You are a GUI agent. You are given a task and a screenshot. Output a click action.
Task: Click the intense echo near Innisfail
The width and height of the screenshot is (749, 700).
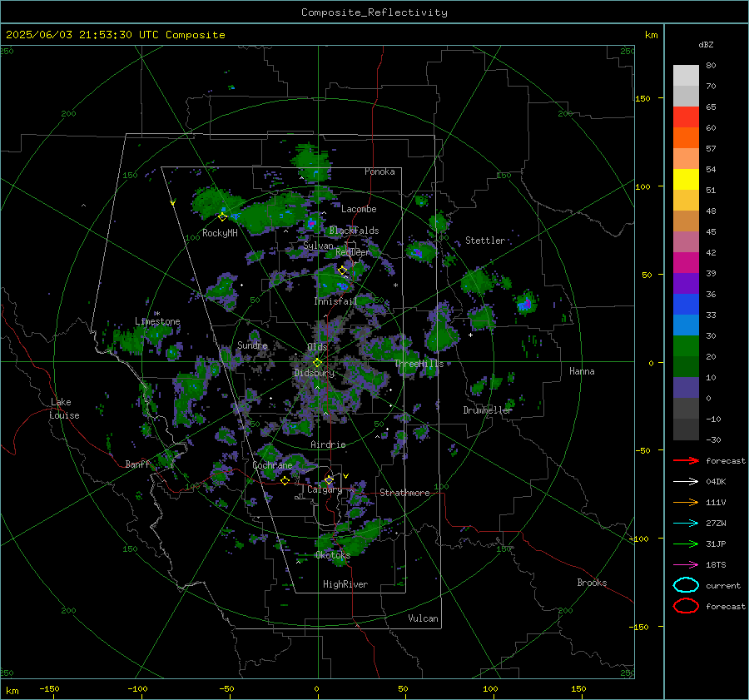[343, 285]
